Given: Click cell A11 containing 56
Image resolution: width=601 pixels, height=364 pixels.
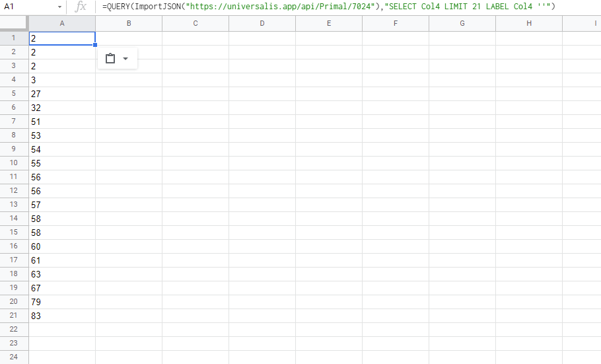Looking at the screenshot, I should [x=62, y=177].
